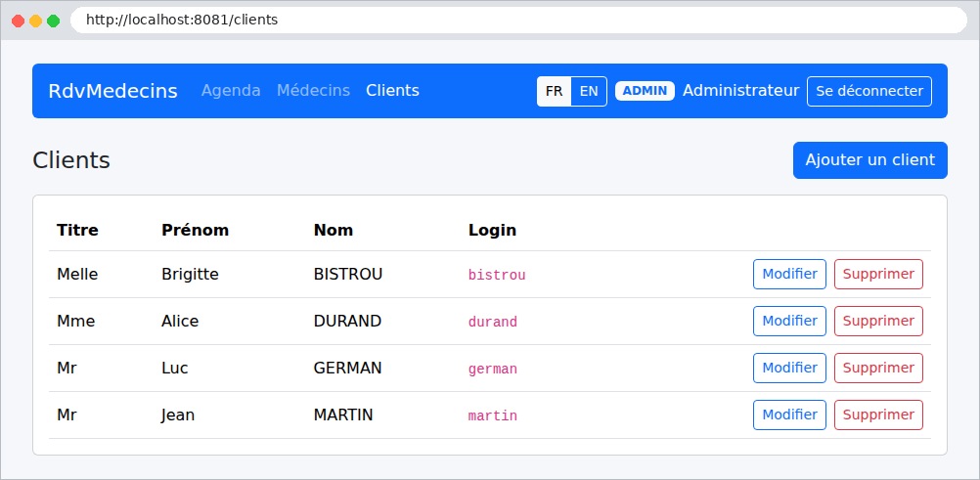
Task: Click the ADMIN role badge
Action: pos(645,91)
